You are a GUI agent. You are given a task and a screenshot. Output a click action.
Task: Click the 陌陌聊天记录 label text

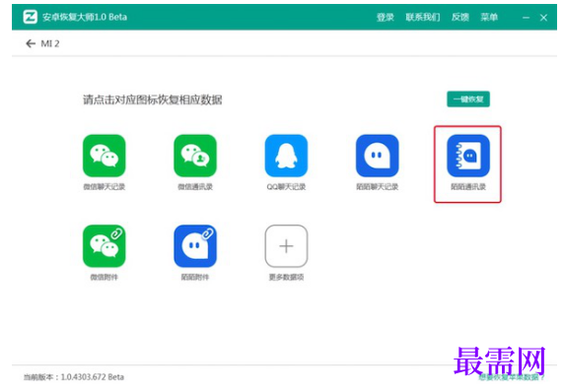click(378, 187)
